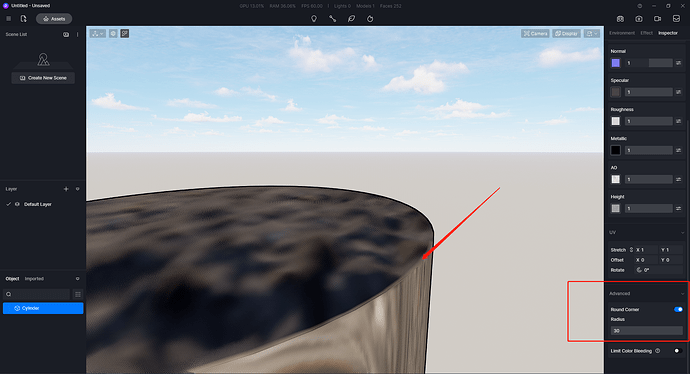Click the Radius input field
This screenshot has width=690, height=374.
point(646,330)
